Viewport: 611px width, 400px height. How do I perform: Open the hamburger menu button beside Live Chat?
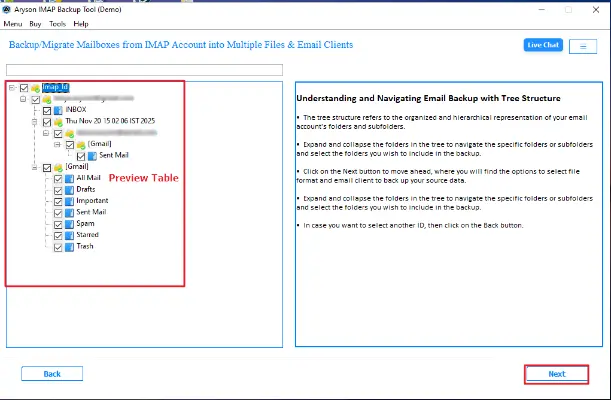583,46
